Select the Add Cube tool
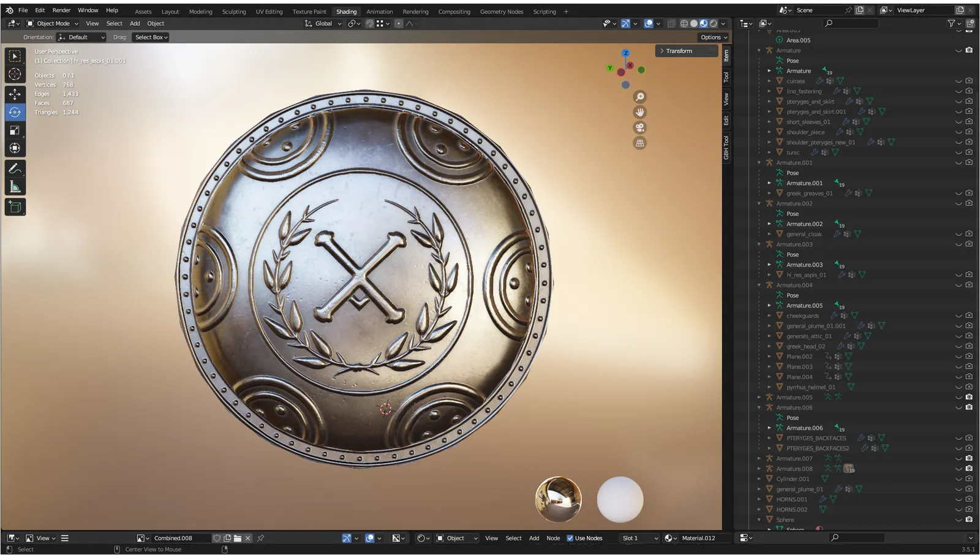This screenshot has width=980, height=555. click(x=15, y=207)
